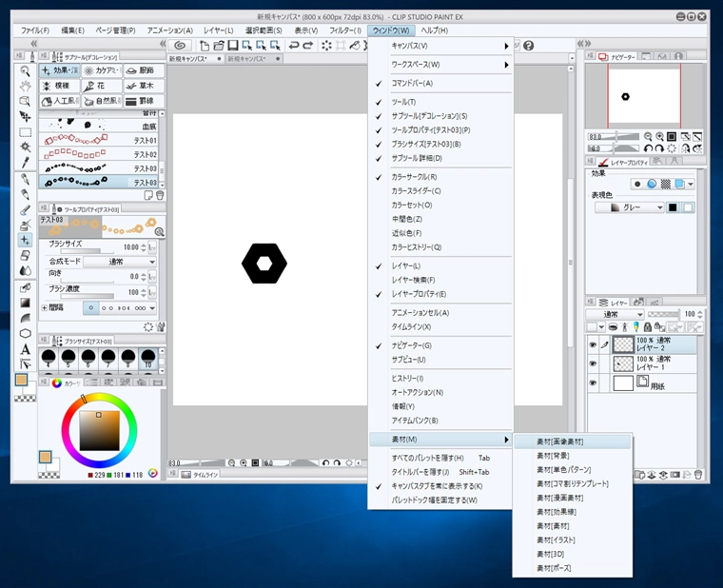Click the tone effect checker icon in Layer Property
Screen dimensions: 723x588
[x=665, y=184]
